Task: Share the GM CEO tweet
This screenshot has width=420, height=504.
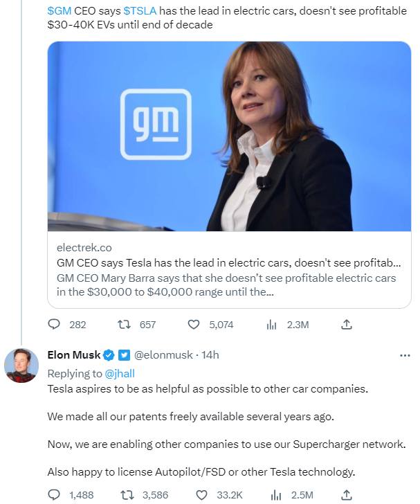Action: (x=347, y=324)
